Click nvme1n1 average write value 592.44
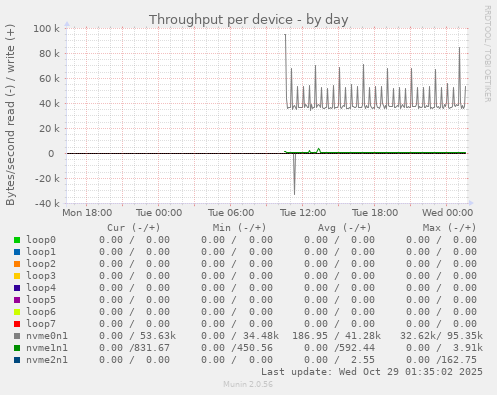This screenshot has height=395, width=497. [357, 348]
